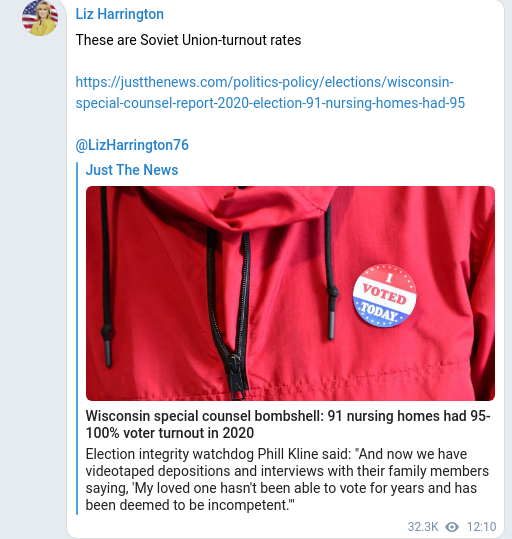Click the gray chat background beside the message
Viewport: 512px width, 539px height.
click(33, 275)
